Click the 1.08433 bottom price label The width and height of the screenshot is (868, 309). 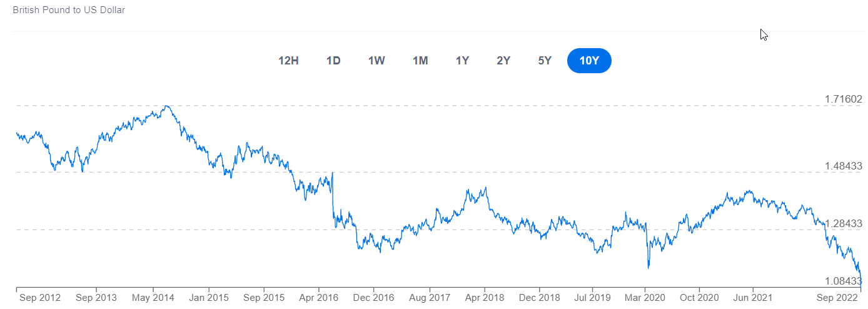tap(842, 281)
